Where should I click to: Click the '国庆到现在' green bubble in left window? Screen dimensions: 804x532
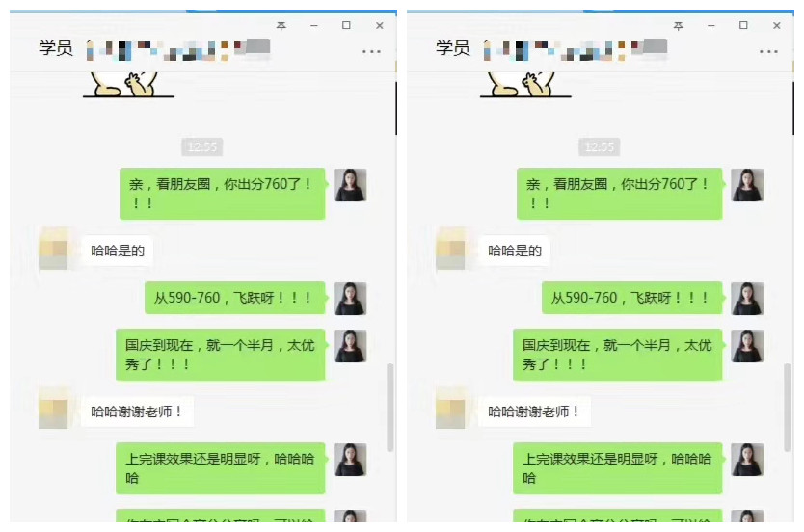pyautogui.click(x=221, y=355)
